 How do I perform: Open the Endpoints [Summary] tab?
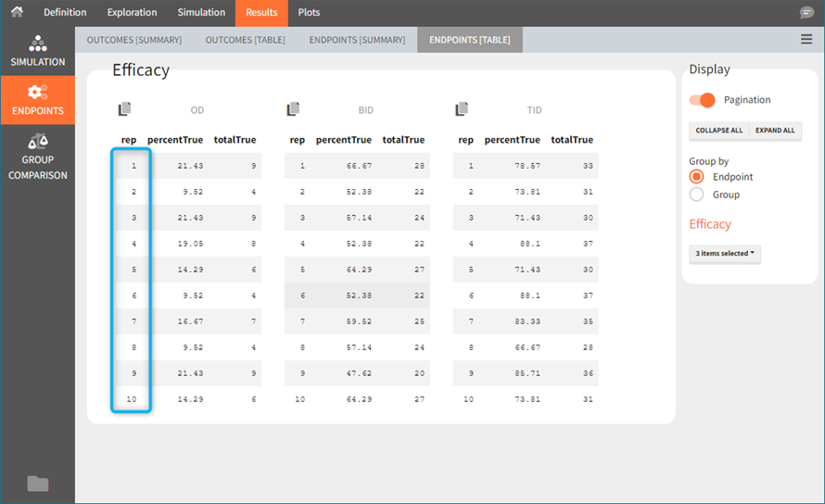[x=357, y=40]
